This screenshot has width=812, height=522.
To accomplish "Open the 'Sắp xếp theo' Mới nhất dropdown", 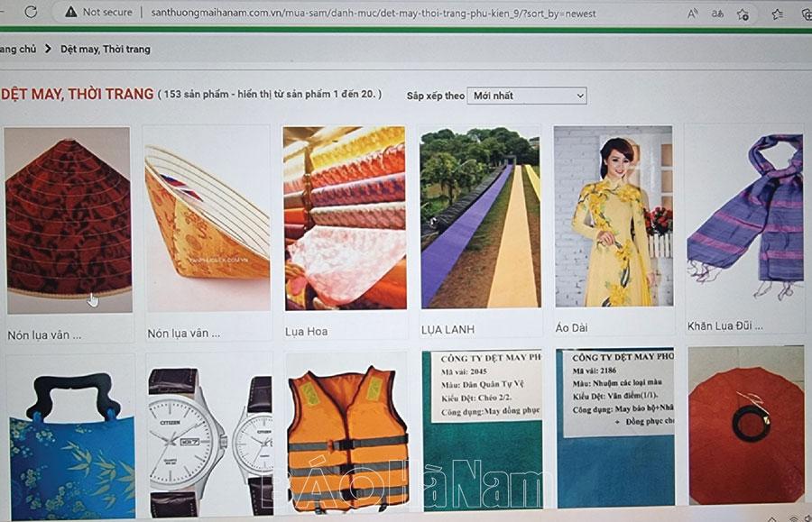I will (x=527, y=96).
